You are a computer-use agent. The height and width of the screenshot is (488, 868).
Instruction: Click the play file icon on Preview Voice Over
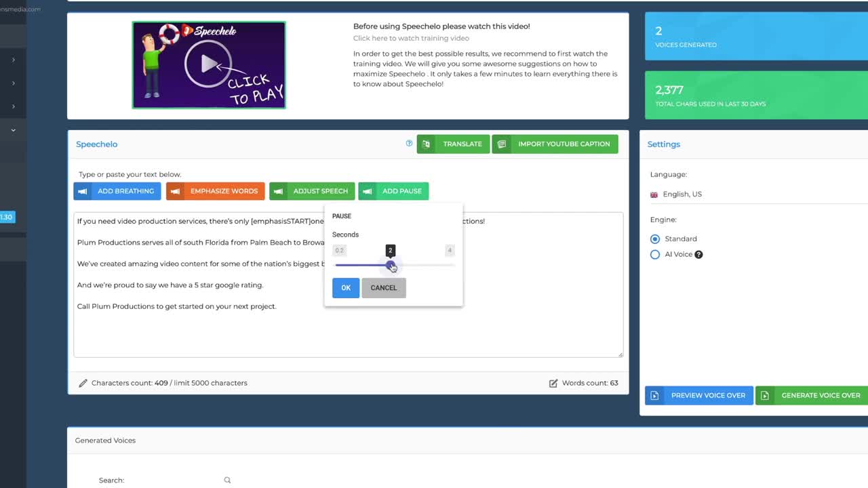(x=654, y=395)
